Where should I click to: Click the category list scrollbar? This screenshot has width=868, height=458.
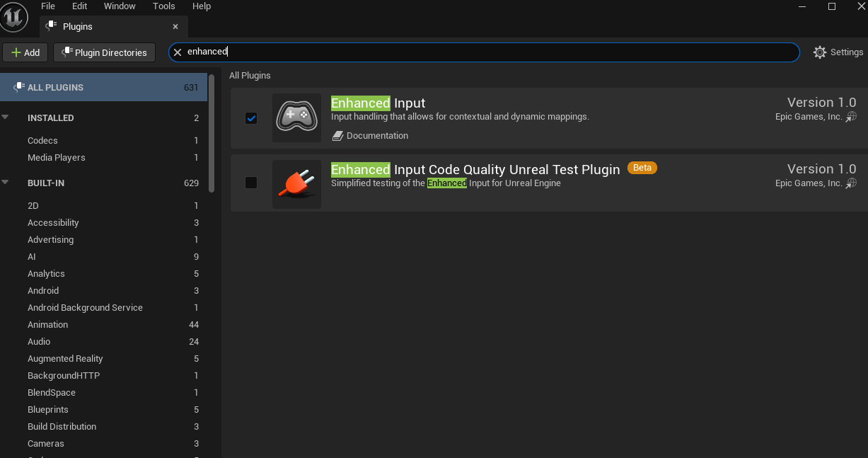point(212,133)
